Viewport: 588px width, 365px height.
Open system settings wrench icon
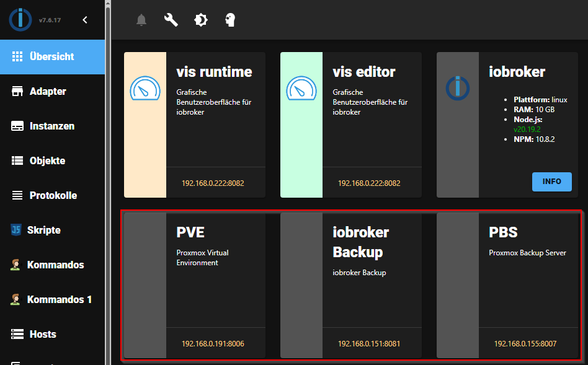(x=171, y=20)
